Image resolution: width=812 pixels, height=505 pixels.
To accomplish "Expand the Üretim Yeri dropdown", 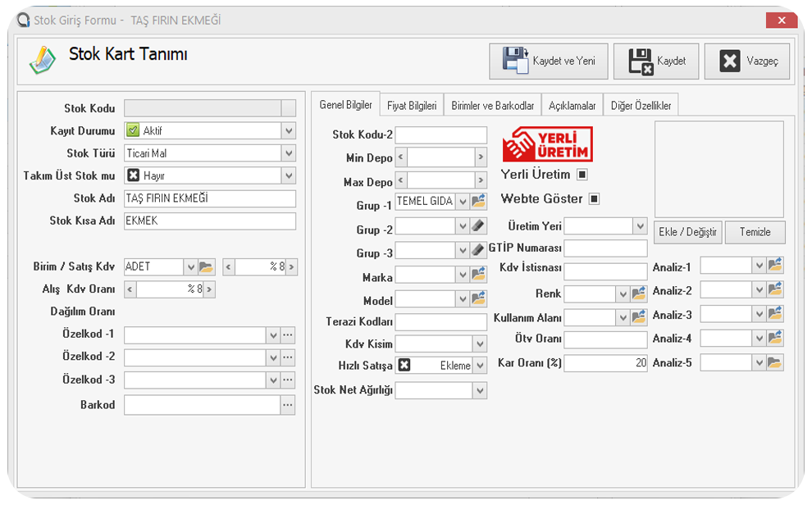I will pyautogui.click(x=640, y=226).
